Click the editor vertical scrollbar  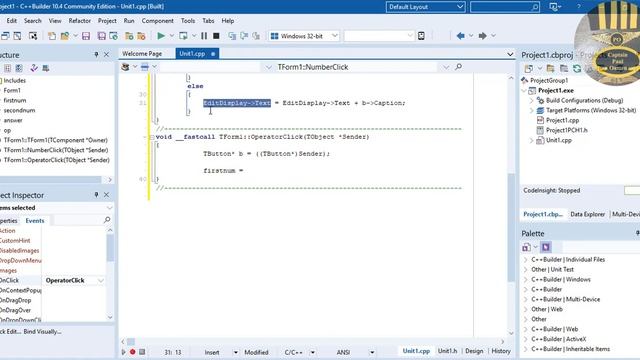pos(511,227)
